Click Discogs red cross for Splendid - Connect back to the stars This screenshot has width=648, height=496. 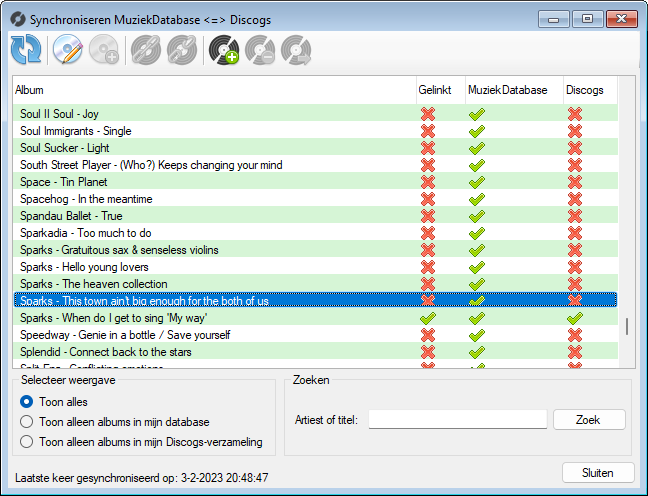(x=575, y=352)
